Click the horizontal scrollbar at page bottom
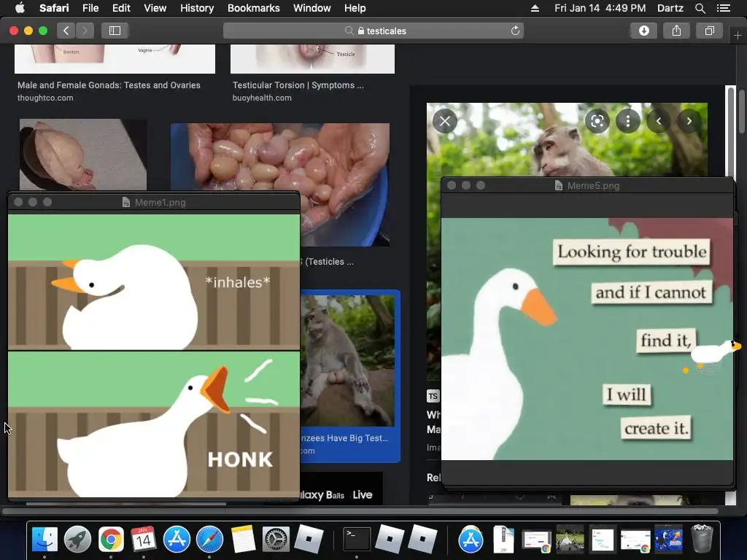The width and height of the screenshot is (747, 560). click(360, 511)
